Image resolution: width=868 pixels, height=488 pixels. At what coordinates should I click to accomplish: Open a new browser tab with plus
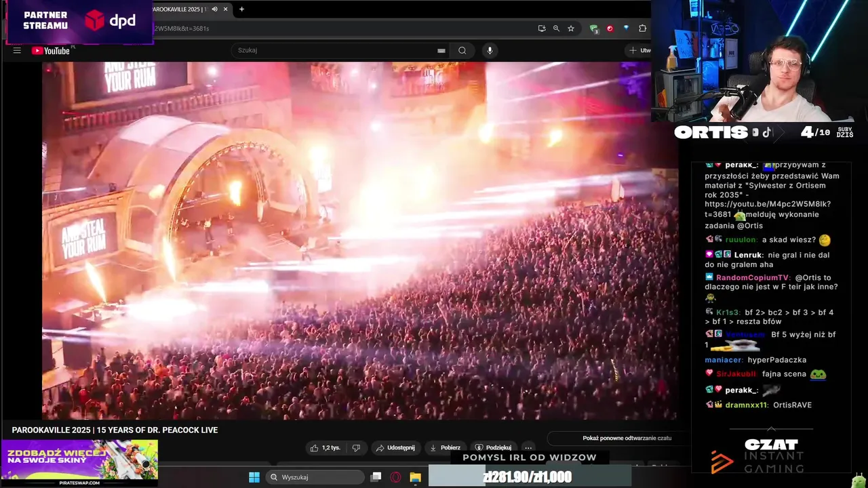241,9
